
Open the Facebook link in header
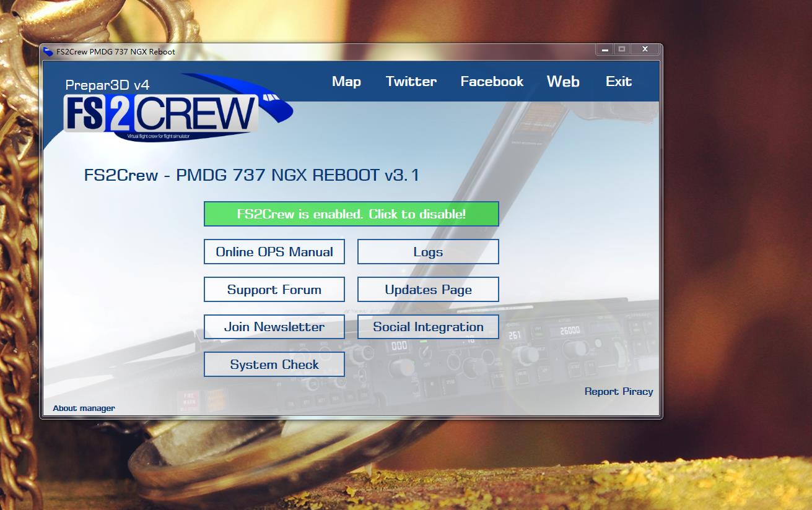tap(492, 82)
